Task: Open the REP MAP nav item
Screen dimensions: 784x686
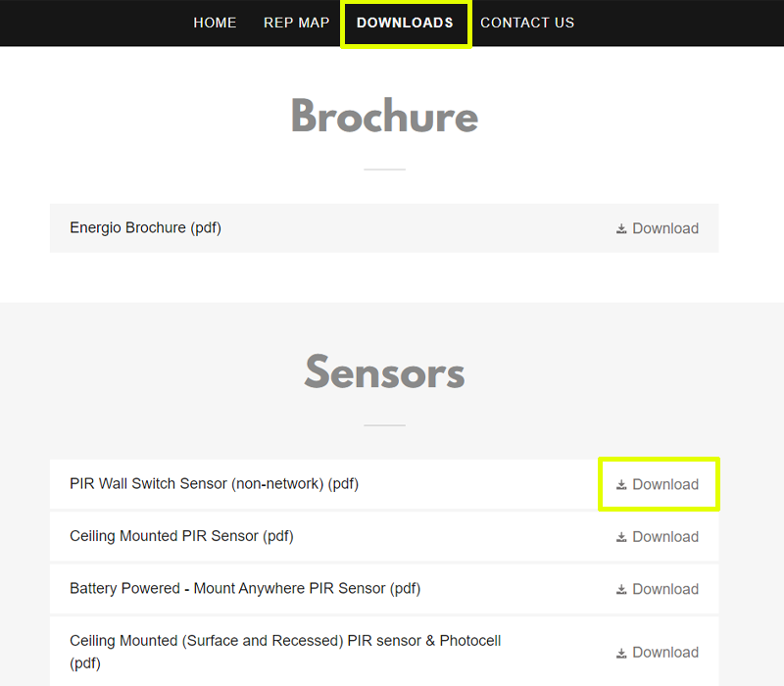Action: pos(296,23)
